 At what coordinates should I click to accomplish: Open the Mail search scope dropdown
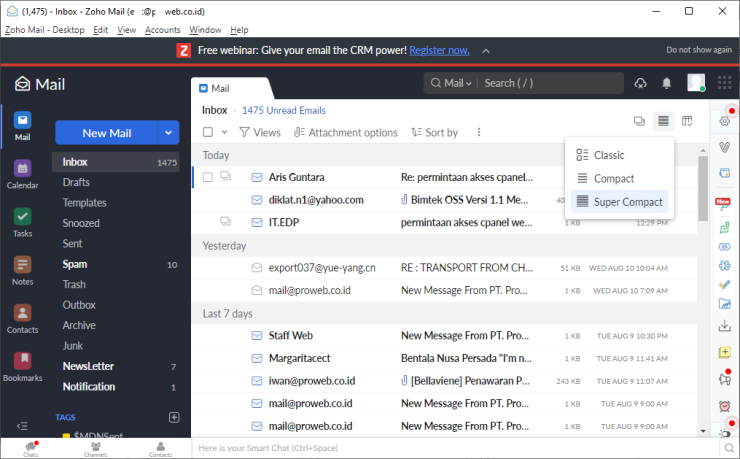point(457,83)
